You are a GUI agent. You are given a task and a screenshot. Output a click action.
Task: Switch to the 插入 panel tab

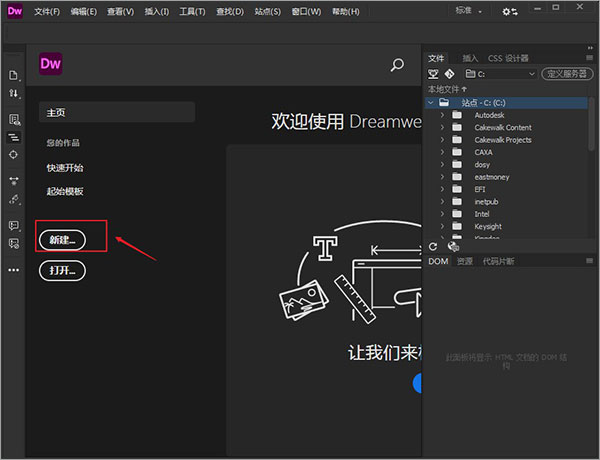470,58
